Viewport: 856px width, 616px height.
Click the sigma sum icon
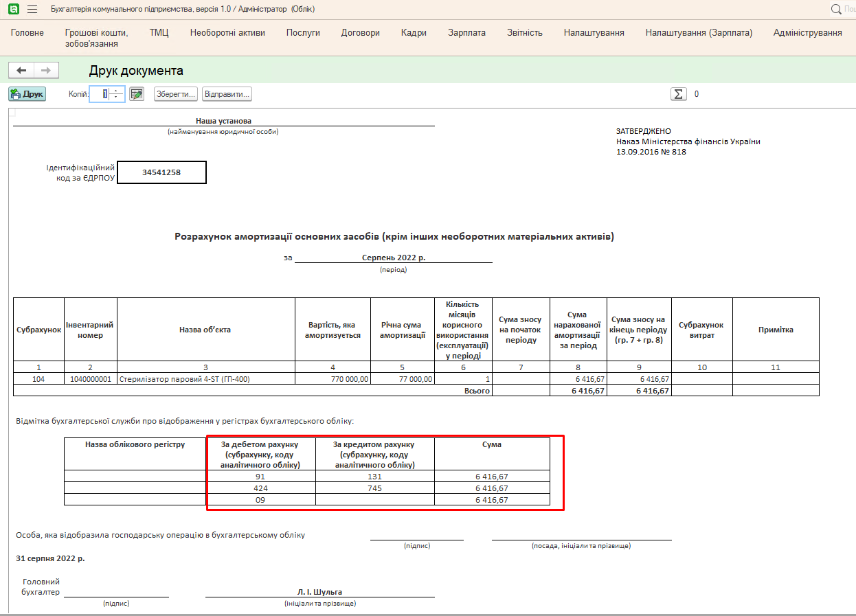click(x=679, y=94)
